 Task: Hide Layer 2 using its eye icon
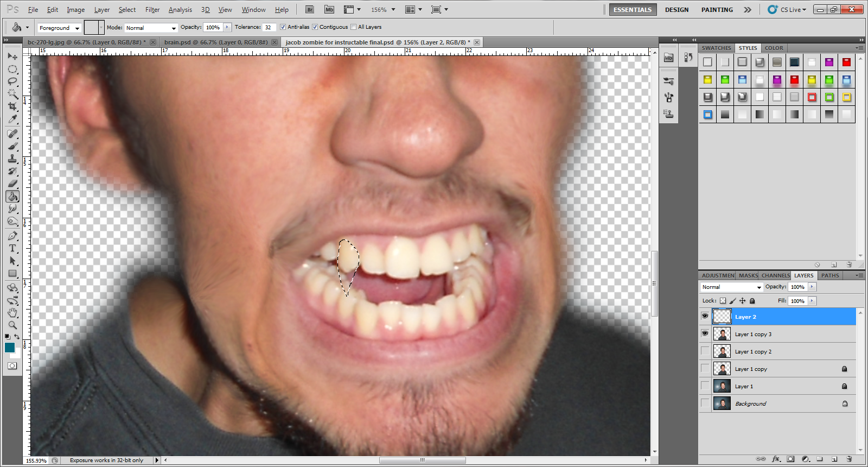pyautogui.click(x=705, y=316)
